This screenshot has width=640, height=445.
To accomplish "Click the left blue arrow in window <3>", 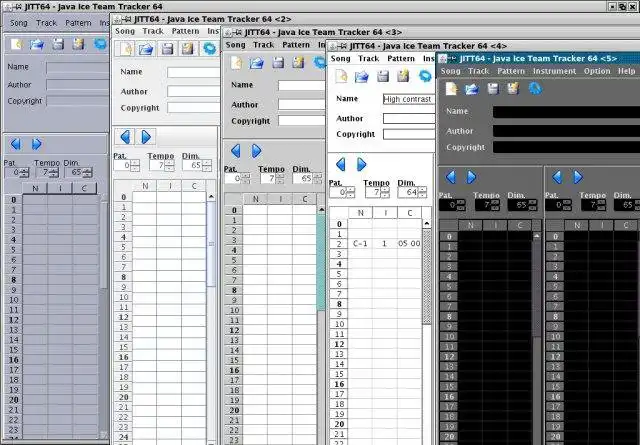I will coord(236,151).
